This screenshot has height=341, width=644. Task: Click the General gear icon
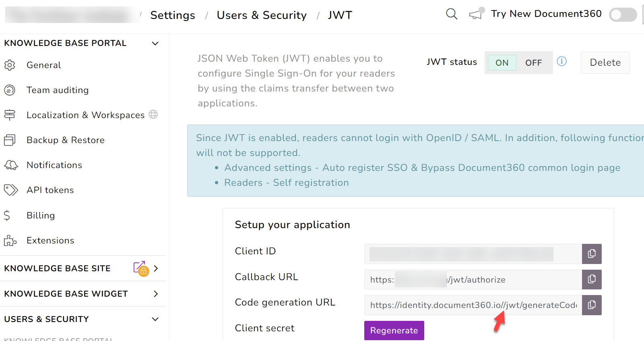10,65
